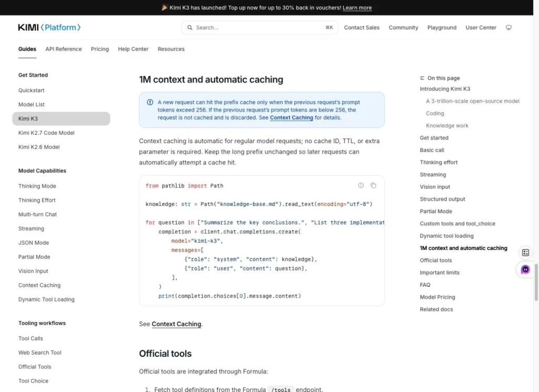Viewport: 539px width, 392px height.
Task: Click the info icon in code block header
Action: click(361, 186)
